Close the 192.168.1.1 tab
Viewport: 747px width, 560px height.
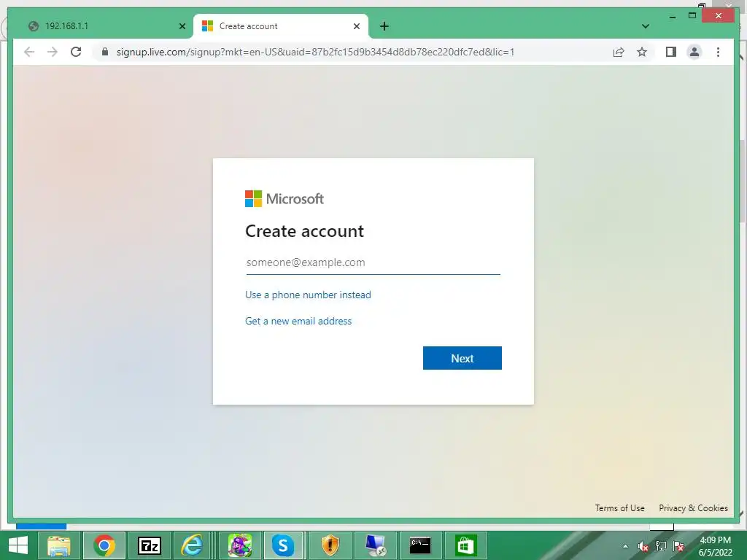pyautogui.click(x=182, y=26)
